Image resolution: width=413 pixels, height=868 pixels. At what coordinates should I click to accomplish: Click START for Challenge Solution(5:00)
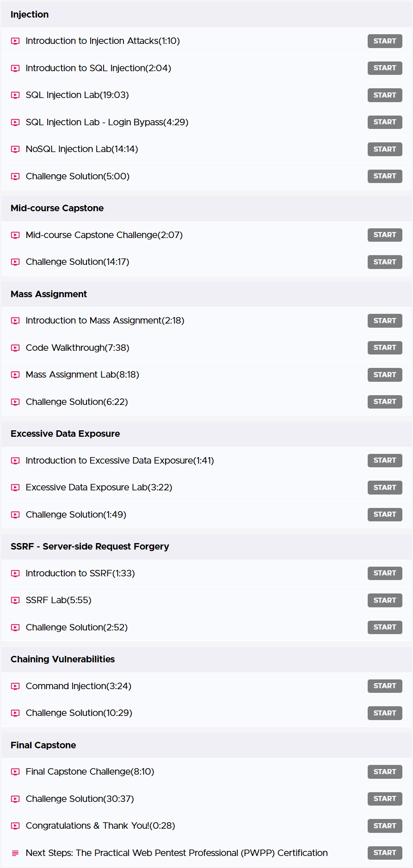point(385,176)
